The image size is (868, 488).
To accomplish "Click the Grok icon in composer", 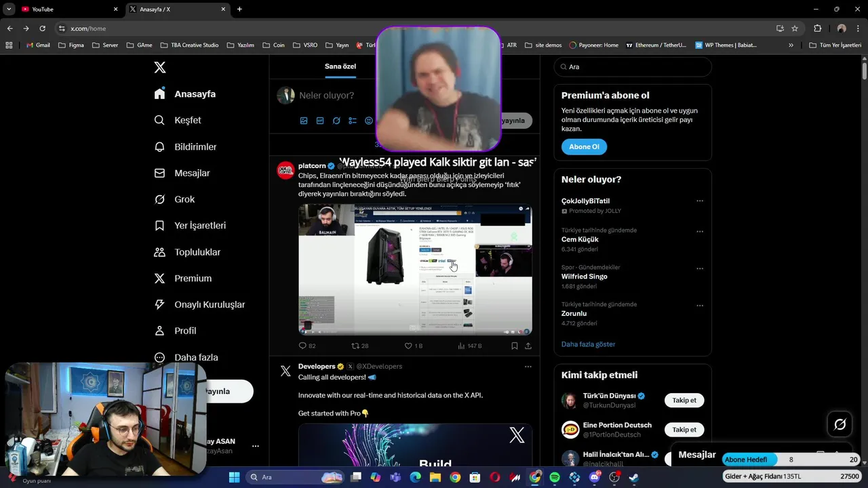I will click(x=336, y=121).
